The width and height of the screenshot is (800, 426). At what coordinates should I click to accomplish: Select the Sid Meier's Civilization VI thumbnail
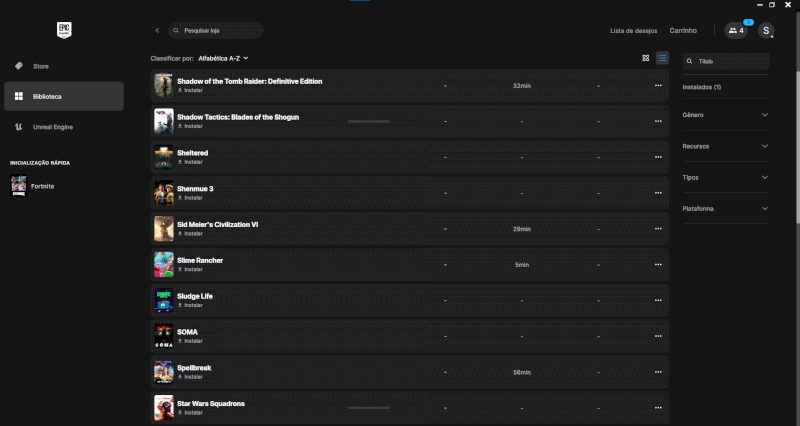[x=163, y=229]
